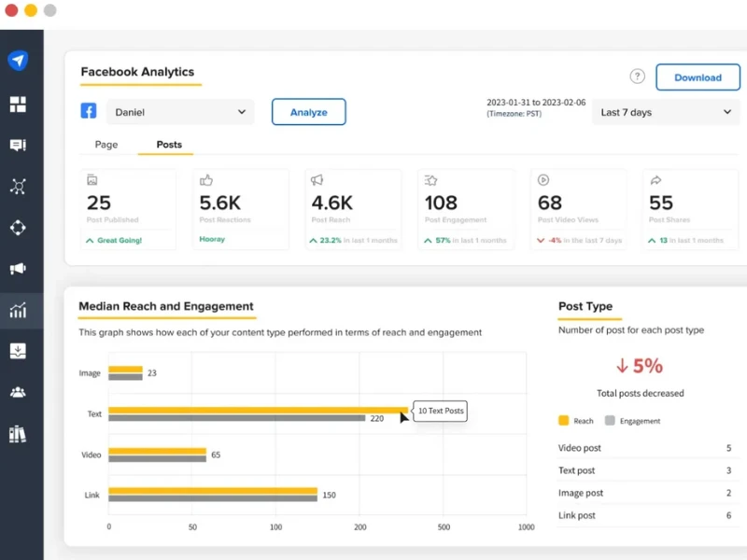The width and height of the screenshot is (747, 560).
Task: Click the Facebook Analytics heading
Action: point(137,72)
